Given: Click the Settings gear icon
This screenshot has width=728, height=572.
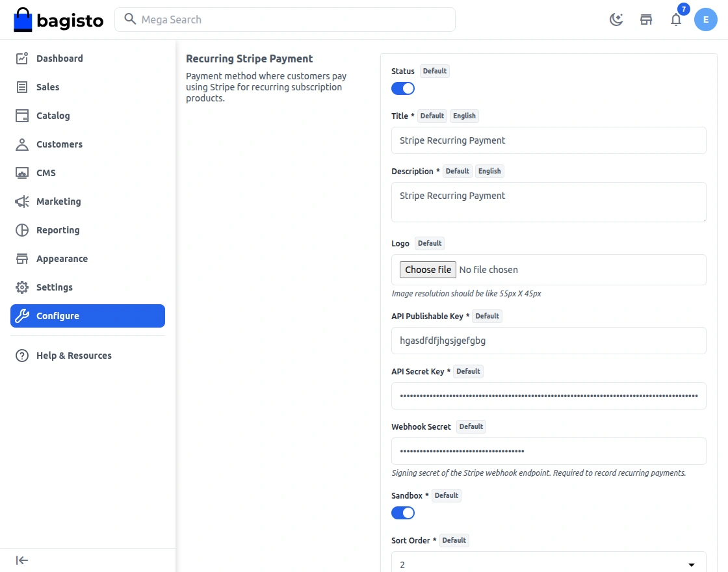Looking at the screenshot, I should (x=22, y=287).
